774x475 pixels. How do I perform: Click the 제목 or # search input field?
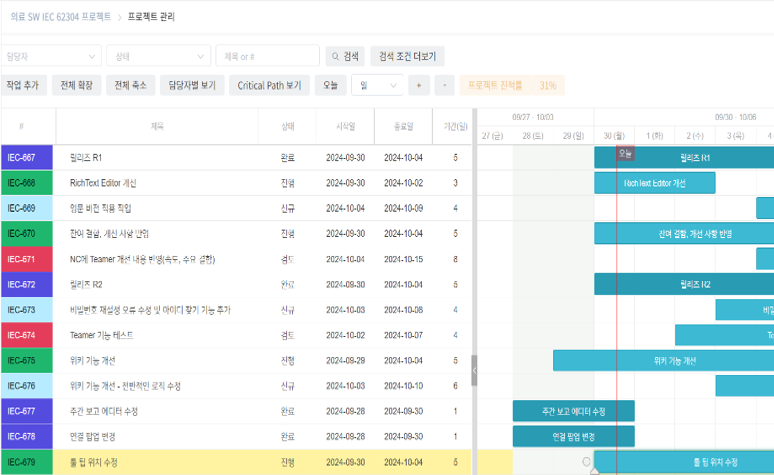pyautogui.click(x=267, y=56)
